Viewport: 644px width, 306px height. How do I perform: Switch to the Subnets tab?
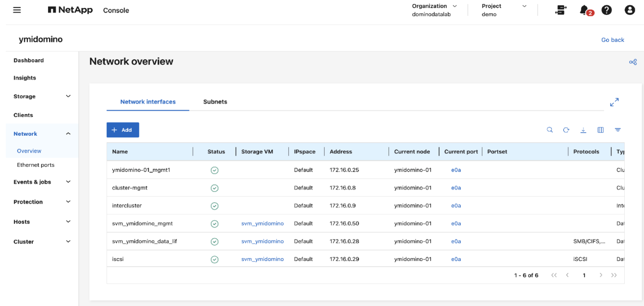click(215, 102)
